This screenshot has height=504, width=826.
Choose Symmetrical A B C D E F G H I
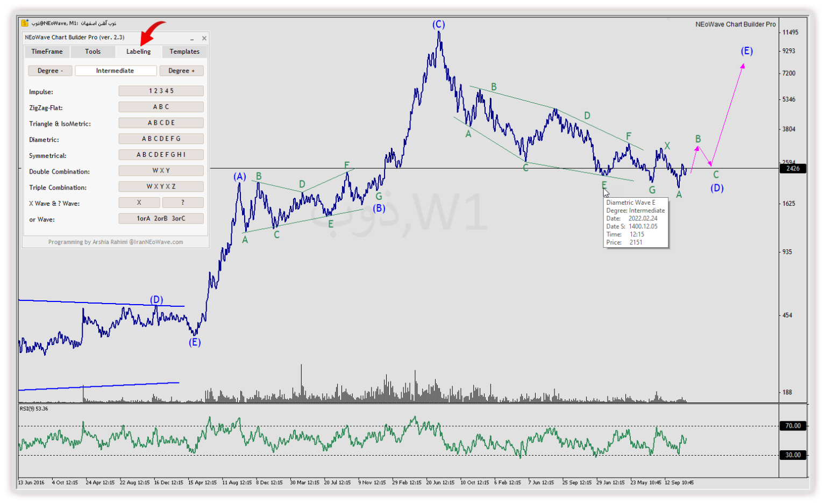pos(161,155)
